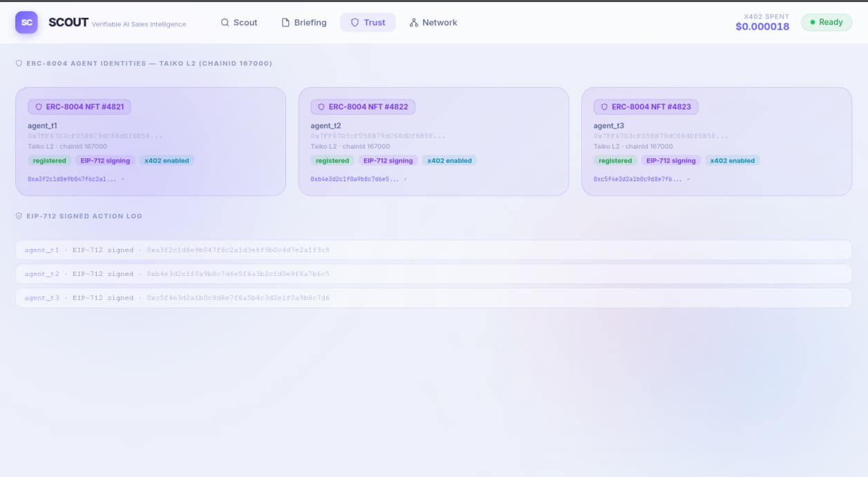Select the agent_t3 name in its identity card
The height and width of the screenshot is (477, 868).
pos(609,126)
